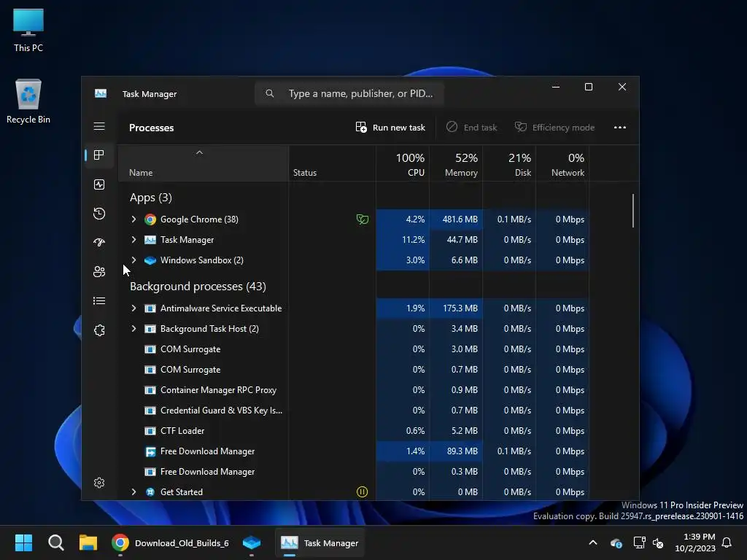Click Run new task button
The width and height of the screenshot is (747, 560).
390,127
